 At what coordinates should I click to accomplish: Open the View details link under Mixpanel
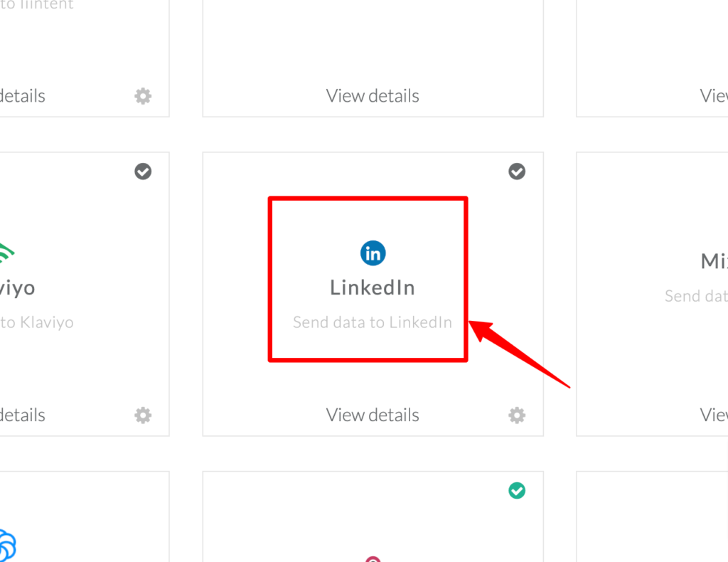point(714,415)
